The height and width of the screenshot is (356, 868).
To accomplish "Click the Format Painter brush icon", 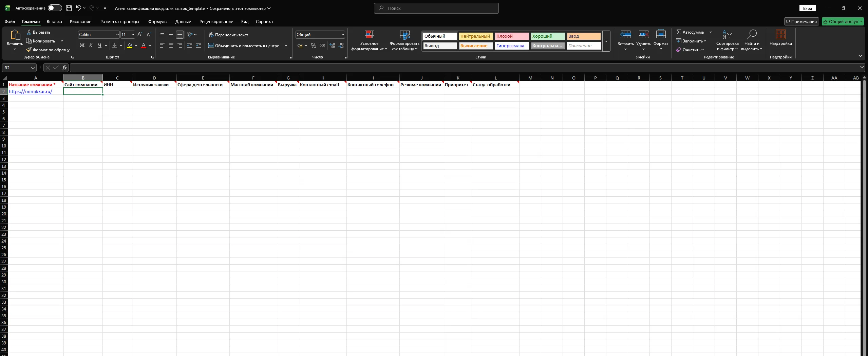I will [29, 50].
